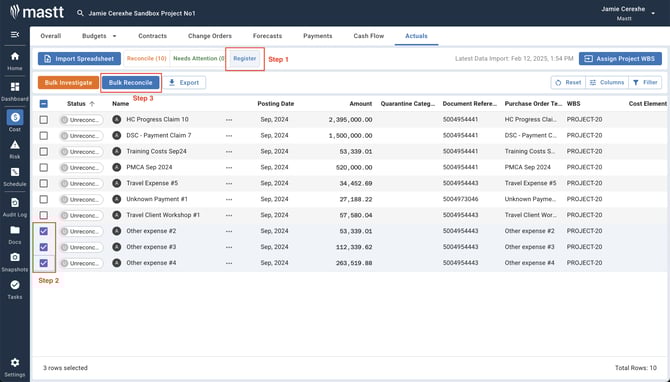Open Tasks in sidebar

tap(15, 290)
